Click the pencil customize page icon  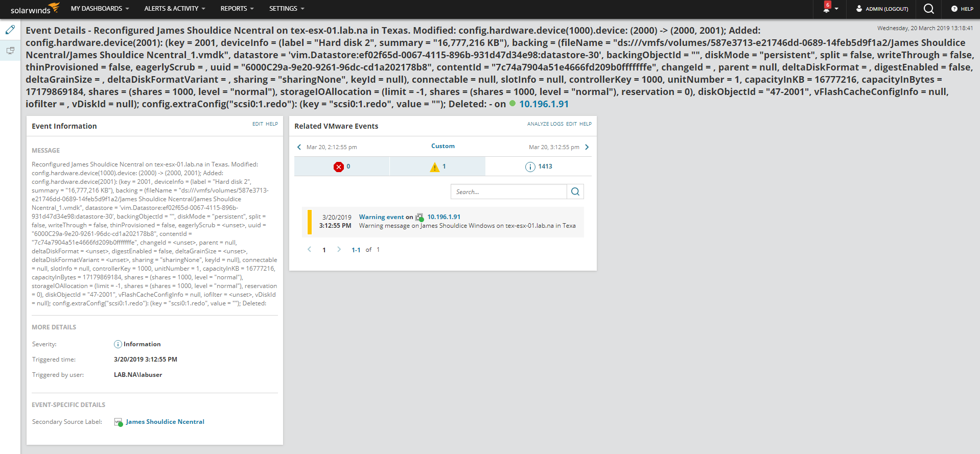tap(10, 30)
